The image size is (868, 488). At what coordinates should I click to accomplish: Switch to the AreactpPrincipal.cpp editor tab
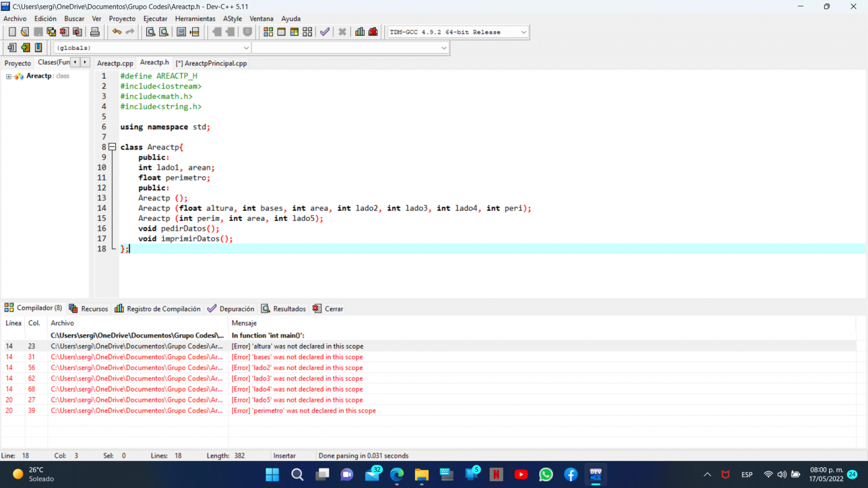212,63
